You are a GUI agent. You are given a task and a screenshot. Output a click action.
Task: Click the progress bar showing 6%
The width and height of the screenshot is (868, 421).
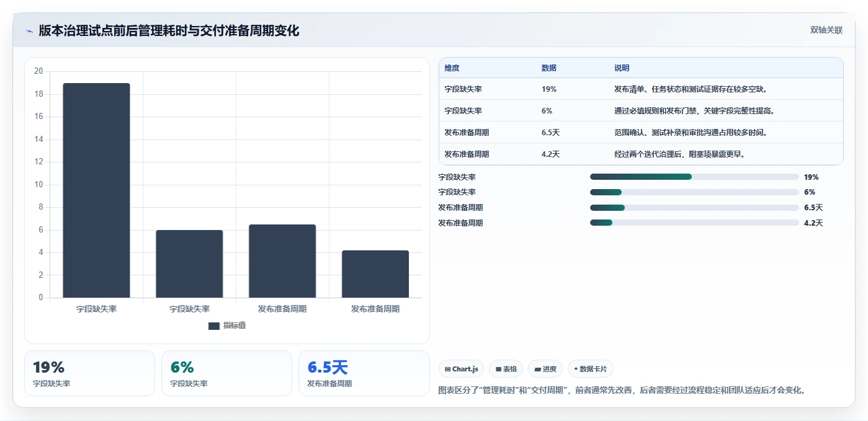tap(694, 192)
